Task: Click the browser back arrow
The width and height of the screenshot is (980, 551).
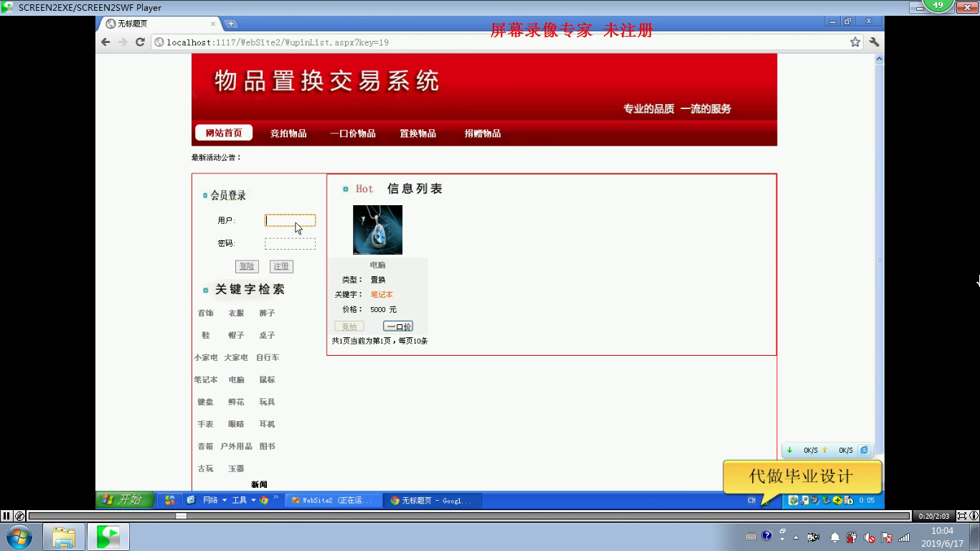Action: [x=106, y=42]
